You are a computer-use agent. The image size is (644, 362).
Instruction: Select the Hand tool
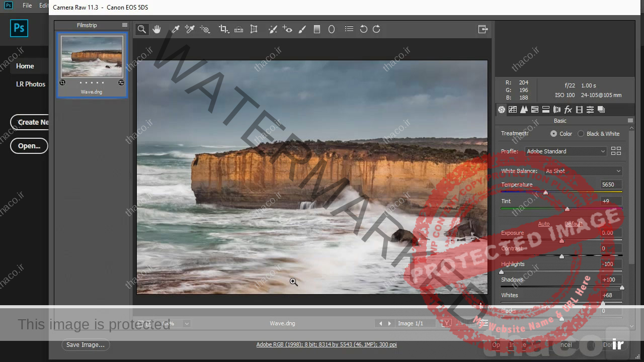pyautogui.click(x=156, y=29)
